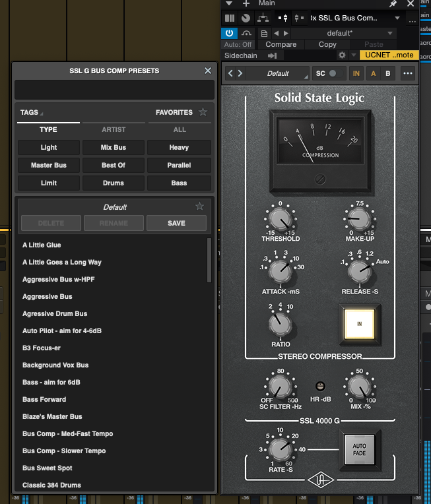The height and width of the screenshot is (504, 431).
Task: Filter by Drums tag
Action: [114, 183]
